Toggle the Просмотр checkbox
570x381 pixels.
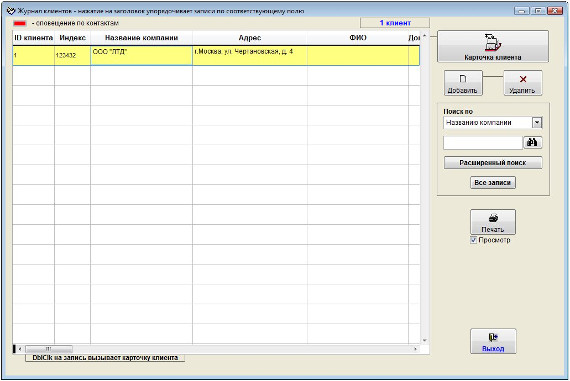473,240
